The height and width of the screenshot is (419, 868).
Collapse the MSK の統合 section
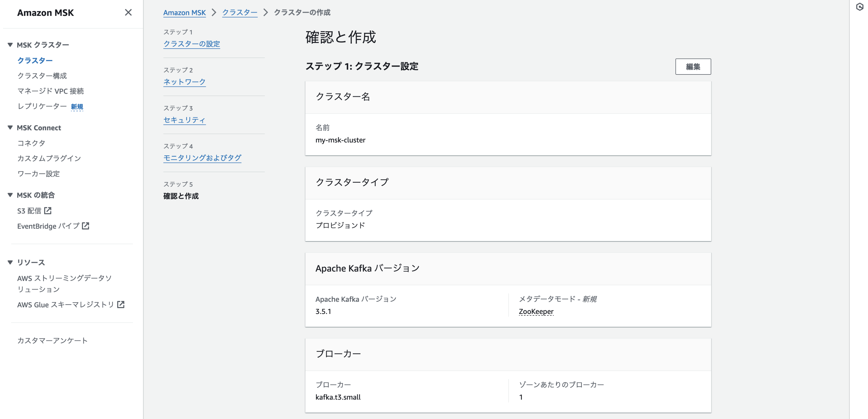(x=10, y=195)
